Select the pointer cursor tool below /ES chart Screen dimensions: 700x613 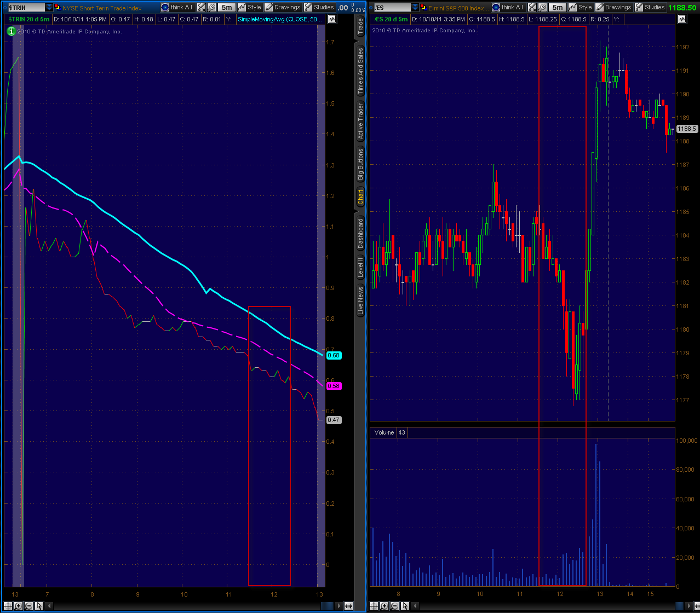click(x=405, y=606)
